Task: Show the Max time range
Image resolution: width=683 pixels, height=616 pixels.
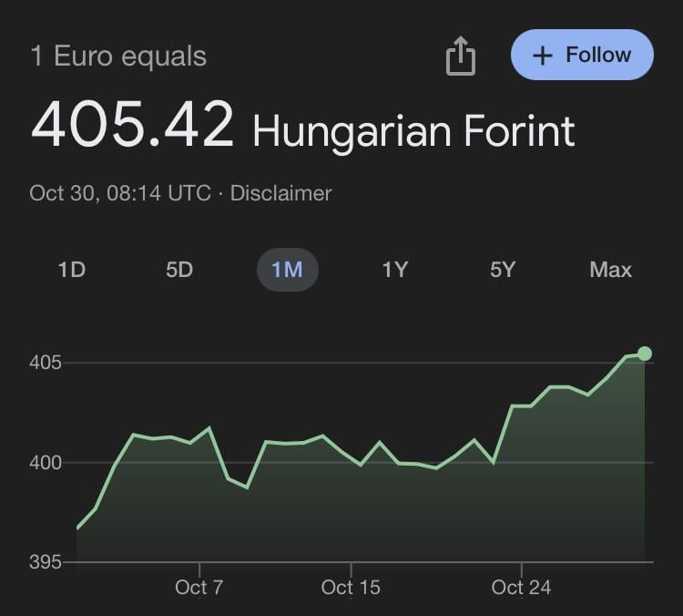Action: (x=611, y=270)
